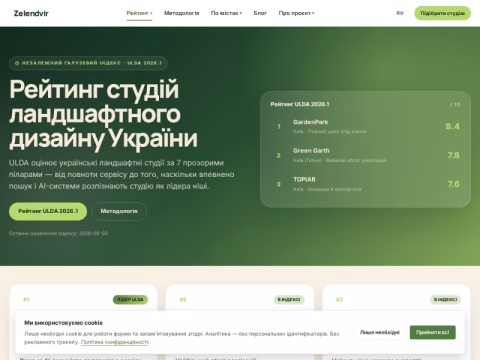The image size is (480, 360).
Task: Open the Методологія hero button
Action: pyautogui.click(x=119, y=211)
